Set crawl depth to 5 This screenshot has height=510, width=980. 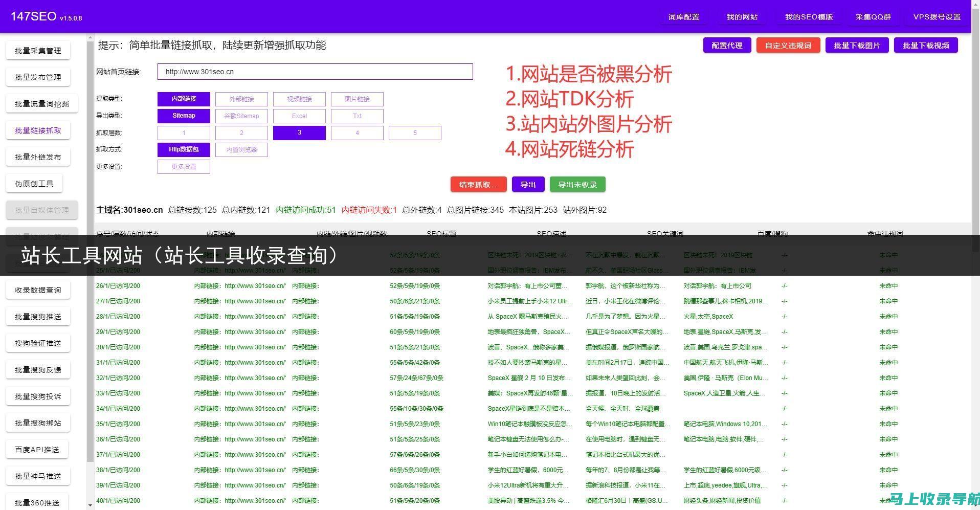[415, 132]
